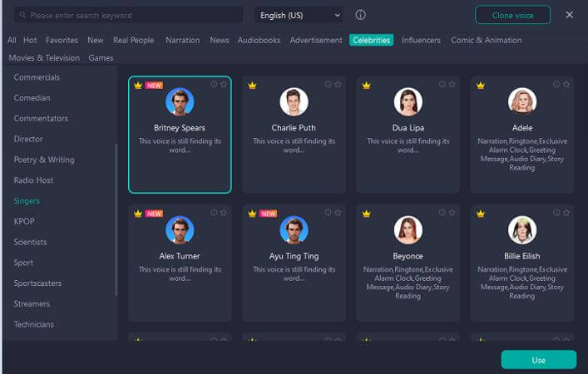Screen dimensions: 588x374
Task: Favorite the Britney Spears voice star
Action: pyautogui.click(x=224, y=84)
